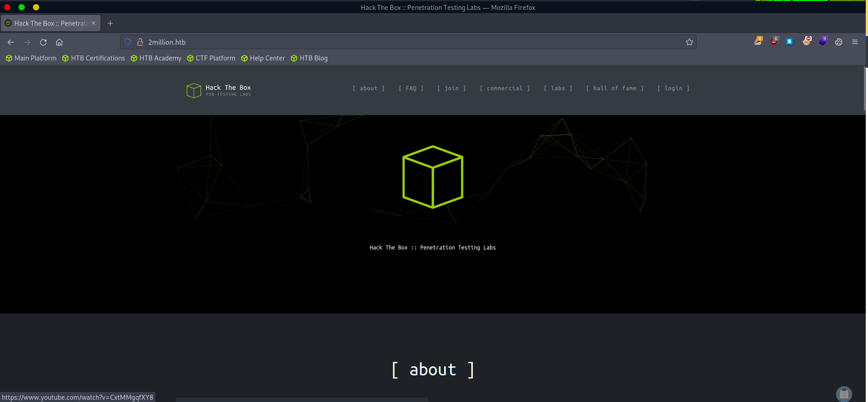Click the address bar showing 2million.htb
This screenshot has height=402, width=868.
click(x=408, y=42)
